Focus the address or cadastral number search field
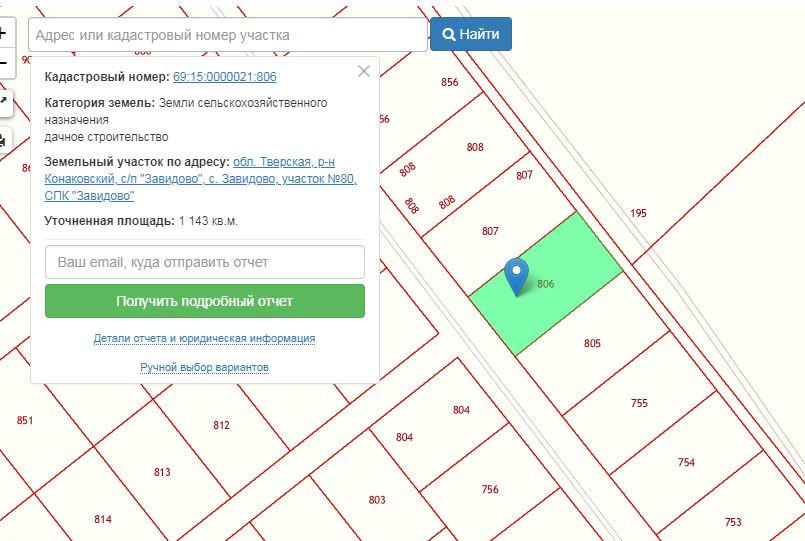805x541 pixels. [228, 35]
